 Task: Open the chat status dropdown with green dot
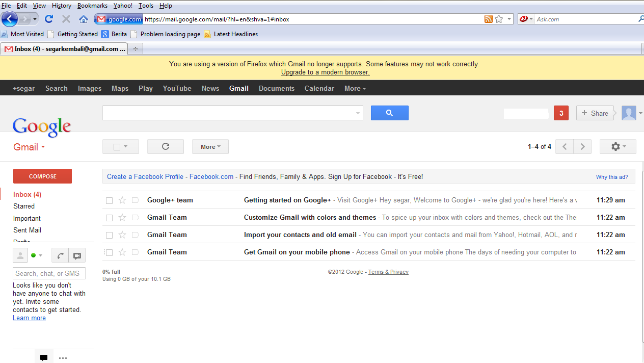pyautogui.click(x=37, y=255)
